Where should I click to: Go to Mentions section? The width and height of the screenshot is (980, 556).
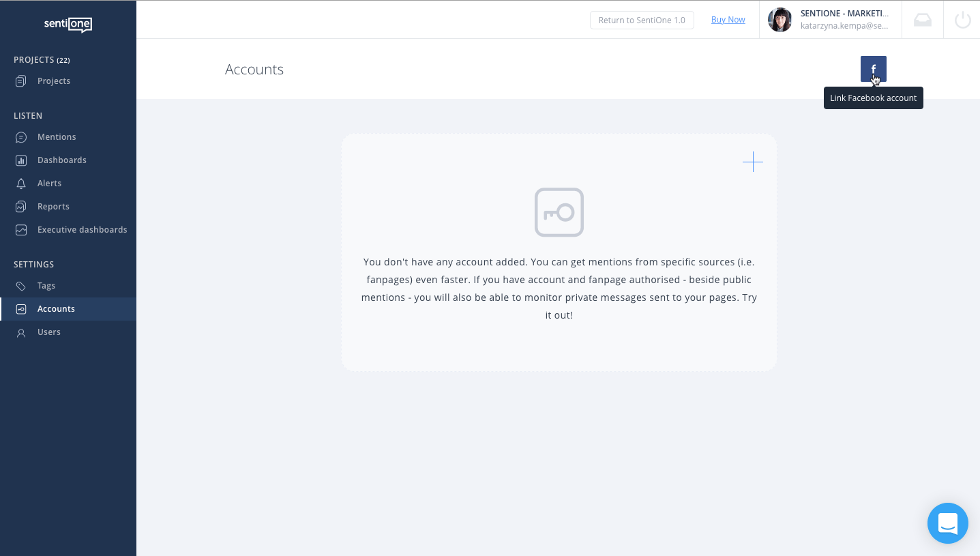(x=57, y=137)
